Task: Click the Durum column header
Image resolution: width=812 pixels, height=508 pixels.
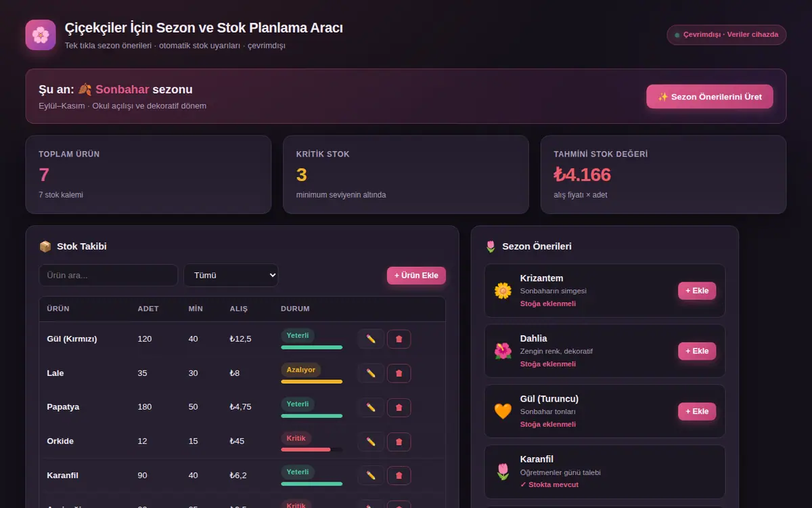Action: click(x=295, y=309)
